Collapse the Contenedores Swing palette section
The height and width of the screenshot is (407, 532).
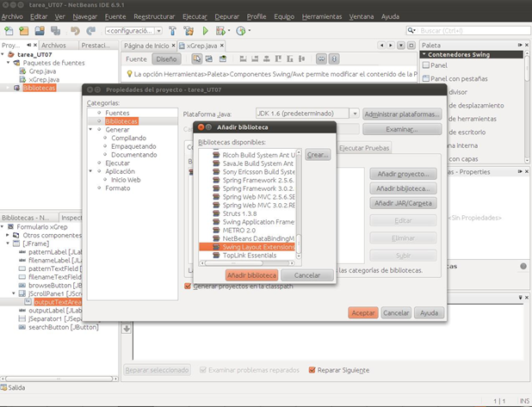[424, 54]
